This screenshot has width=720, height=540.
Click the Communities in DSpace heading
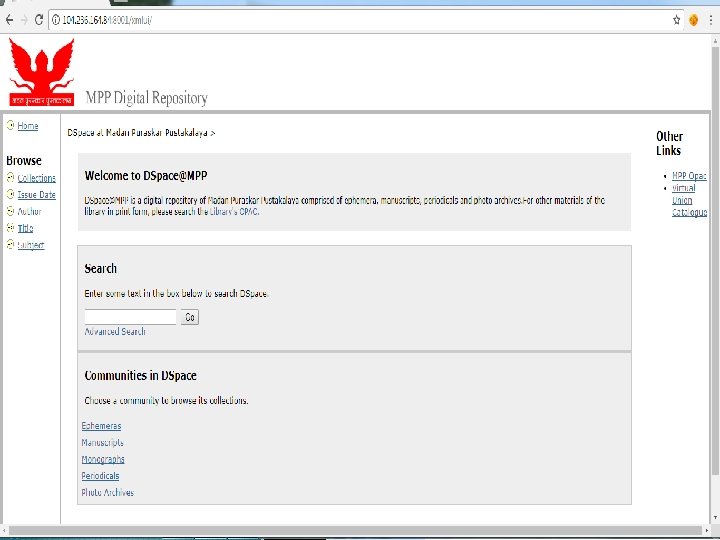[141, 375]
